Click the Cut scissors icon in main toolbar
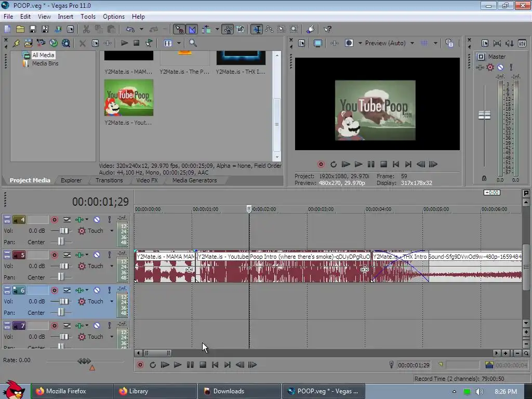 86,29
